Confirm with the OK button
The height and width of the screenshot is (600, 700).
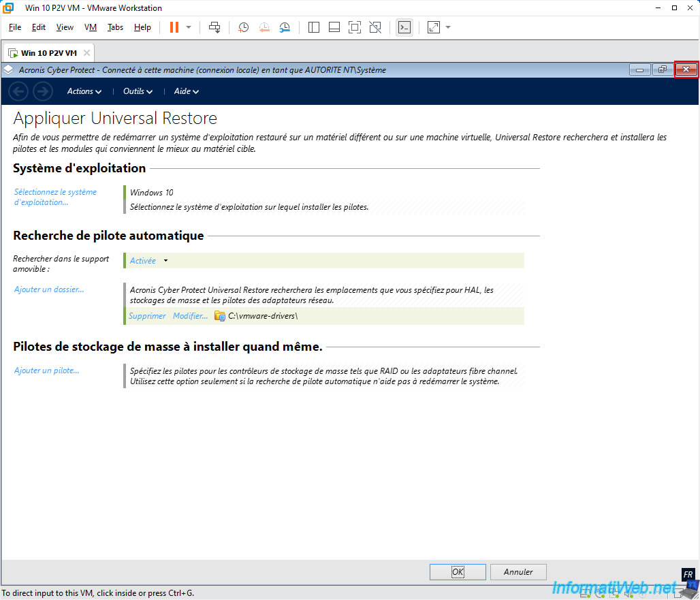coord(458,572)
